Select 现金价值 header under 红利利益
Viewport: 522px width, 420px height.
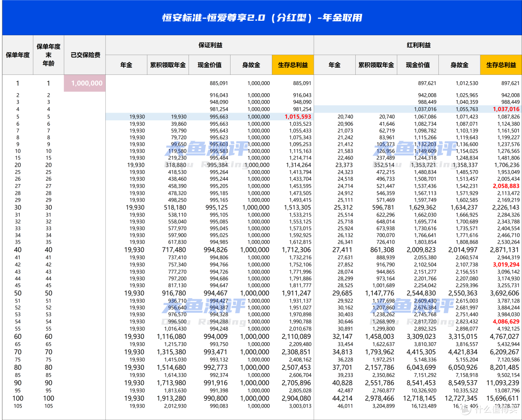418,65
